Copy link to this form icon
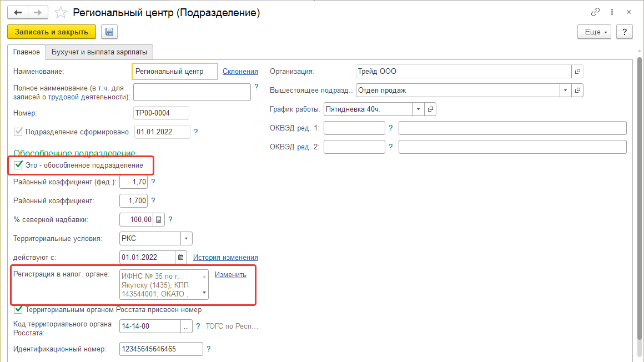 click(596, 12)
